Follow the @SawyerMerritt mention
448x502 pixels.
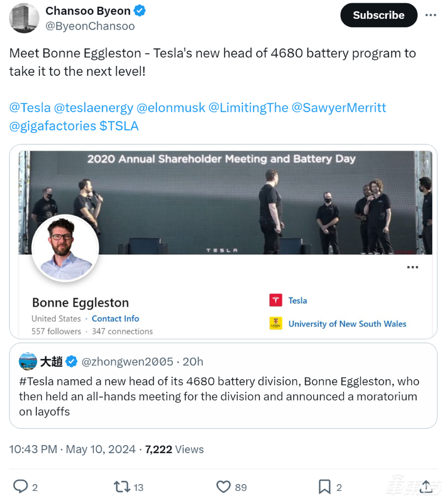tap(338, 108)
